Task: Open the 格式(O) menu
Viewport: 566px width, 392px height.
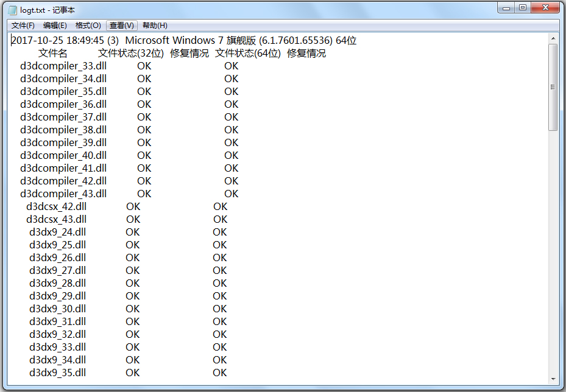Action: 88,25
